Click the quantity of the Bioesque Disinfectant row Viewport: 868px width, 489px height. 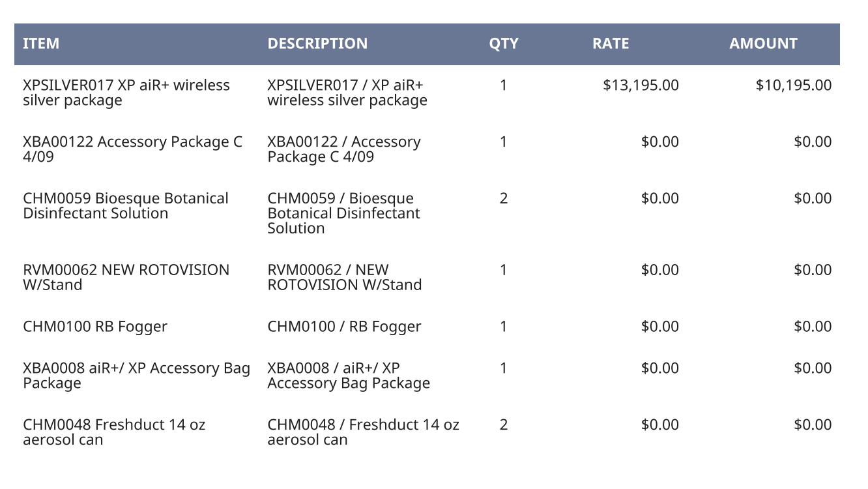click(x=504, y=198)
